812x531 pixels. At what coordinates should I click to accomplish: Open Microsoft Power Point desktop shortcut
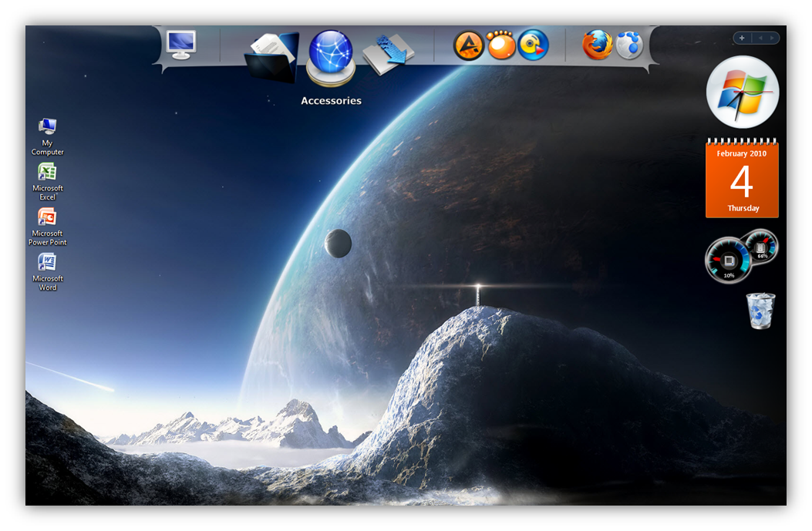[x=47, y=227]
